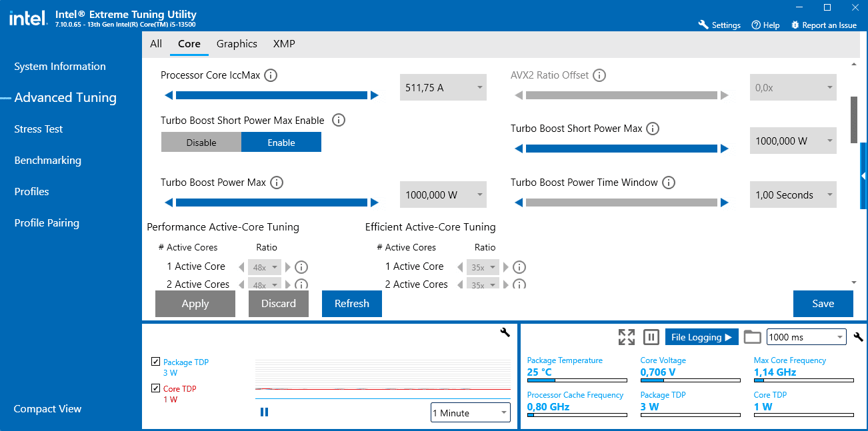This screenshot has width=868, height=431.
Task: Switch to Compact View
Action: point(48,409)
